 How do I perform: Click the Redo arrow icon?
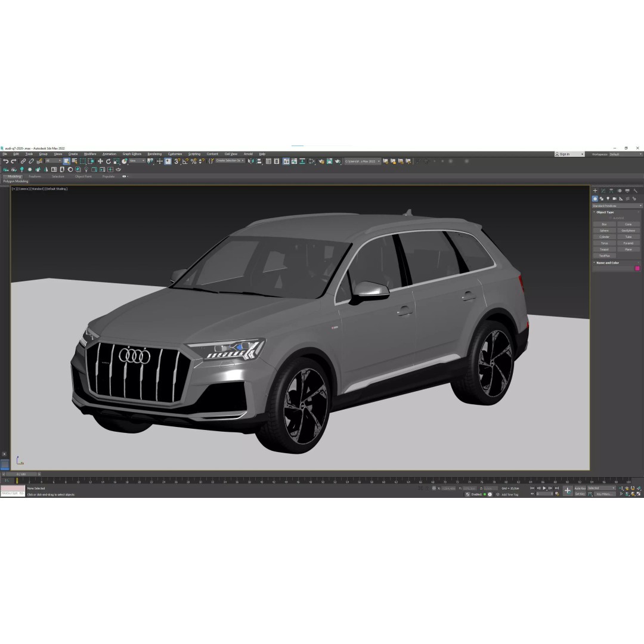14,162
